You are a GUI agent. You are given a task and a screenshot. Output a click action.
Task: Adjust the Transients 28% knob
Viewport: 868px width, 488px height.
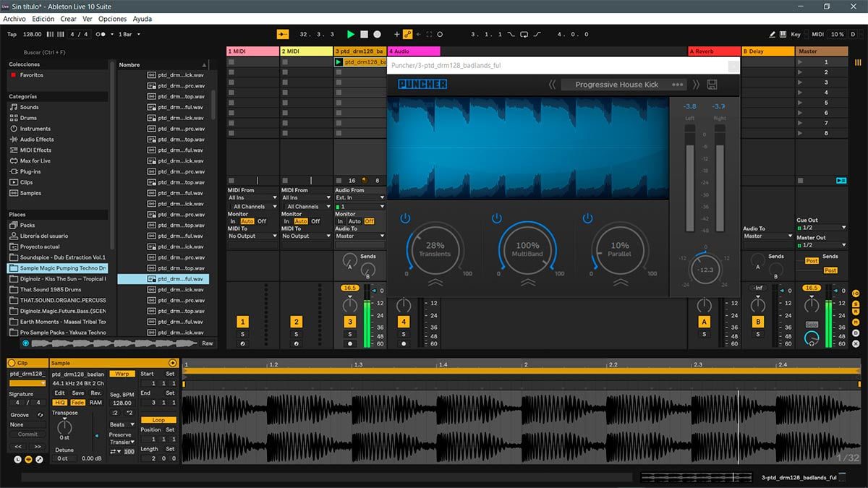pyautogui.click(x=435, y=249)
